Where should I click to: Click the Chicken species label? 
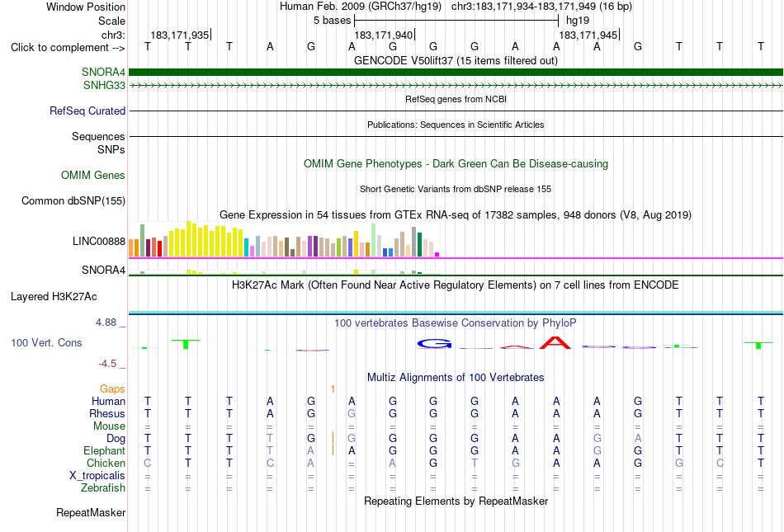coord(106,463)
